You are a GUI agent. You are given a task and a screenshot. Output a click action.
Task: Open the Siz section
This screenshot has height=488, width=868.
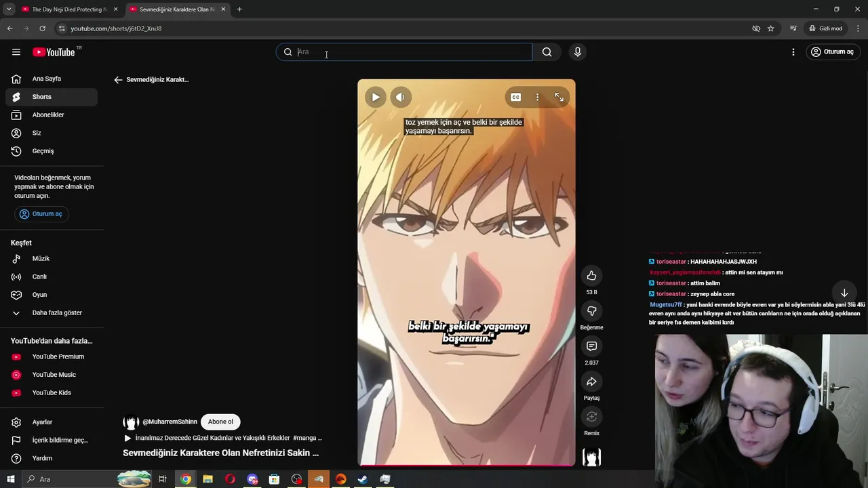[52, 133]
